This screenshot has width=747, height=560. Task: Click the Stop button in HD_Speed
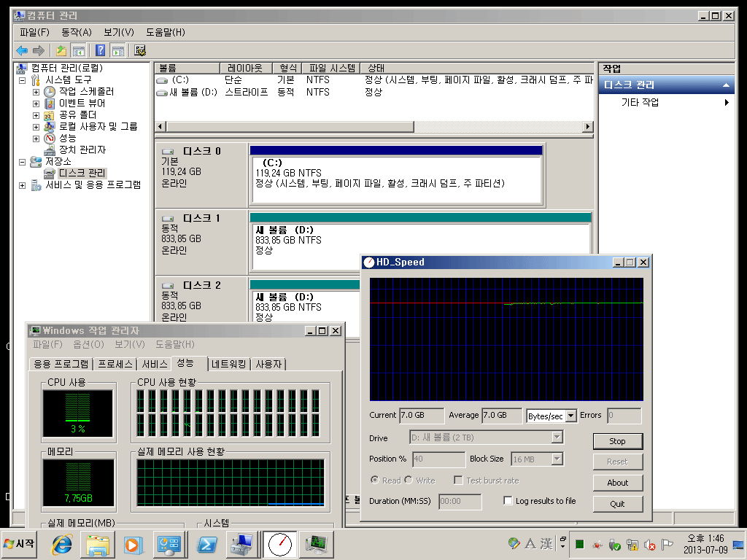click(617, 441)
